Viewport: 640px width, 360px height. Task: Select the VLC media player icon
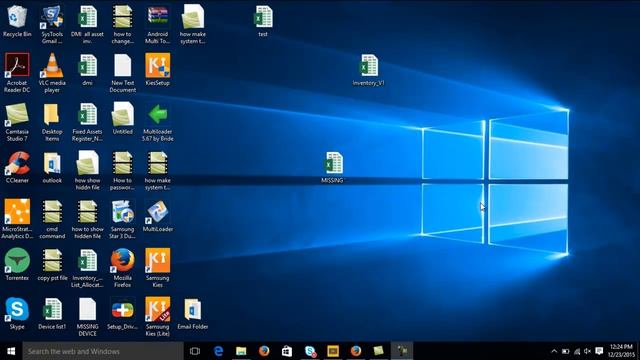(52, 73)
